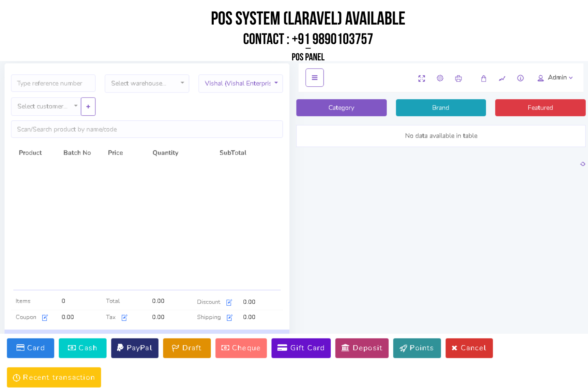Edit the Coupon value icon

pos(45,318)
